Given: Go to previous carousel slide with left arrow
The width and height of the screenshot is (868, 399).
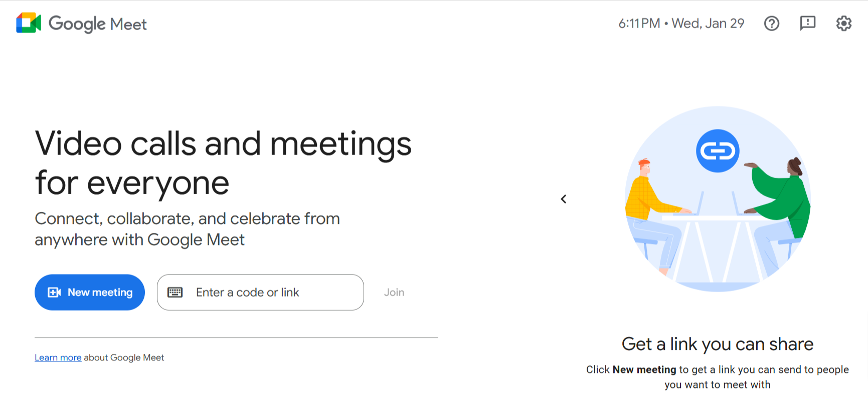Looking at the screenshot, I should pos(564,199).
